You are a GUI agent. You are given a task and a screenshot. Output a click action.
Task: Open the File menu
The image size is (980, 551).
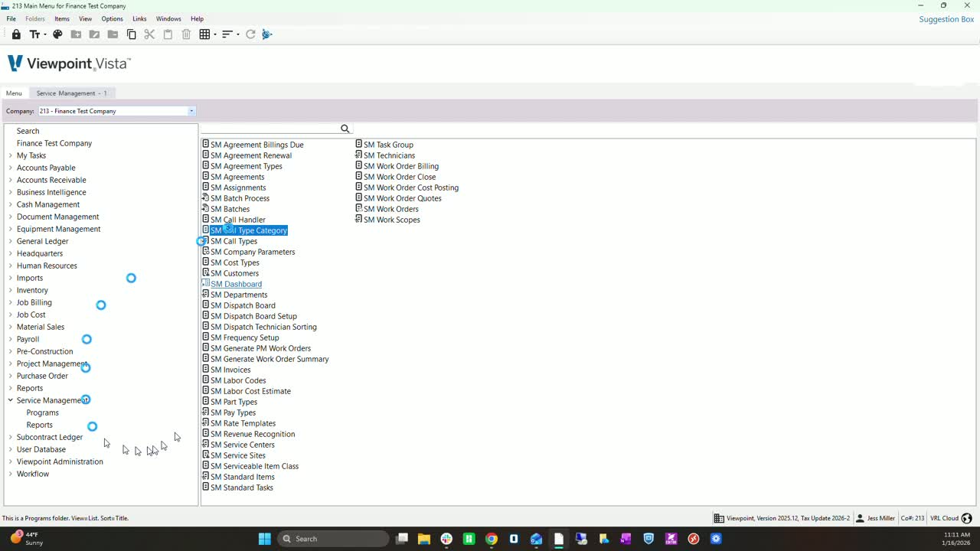(x=11, y=18)
